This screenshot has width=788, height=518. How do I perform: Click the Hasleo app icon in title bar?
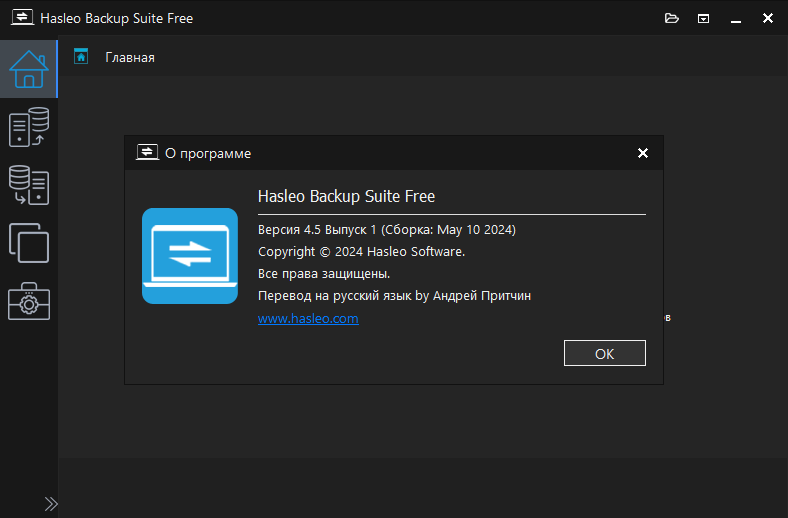(x=22, y=18)
